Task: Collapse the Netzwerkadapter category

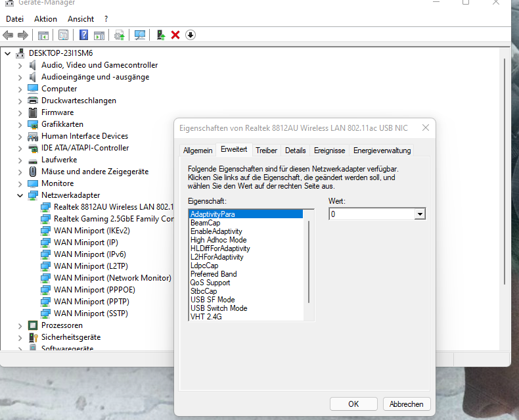Action: 20,195
